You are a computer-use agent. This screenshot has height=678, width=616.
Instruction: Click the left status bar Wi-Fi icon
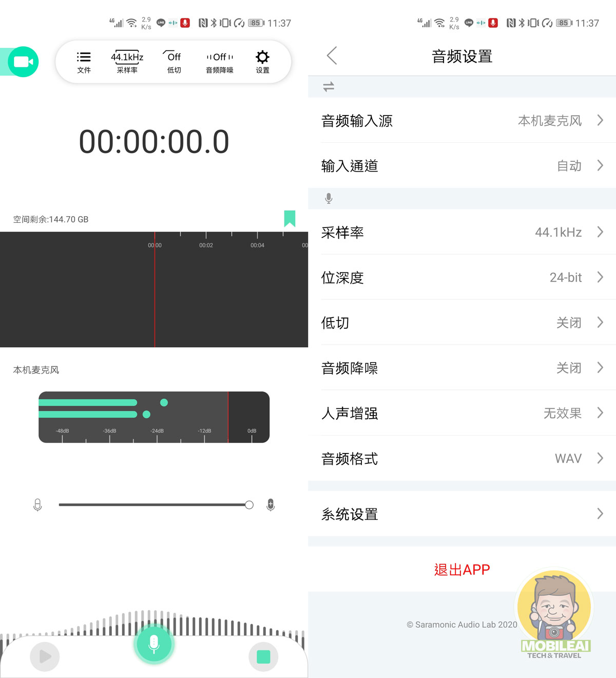pyautogui.click(x=132, y=23)
